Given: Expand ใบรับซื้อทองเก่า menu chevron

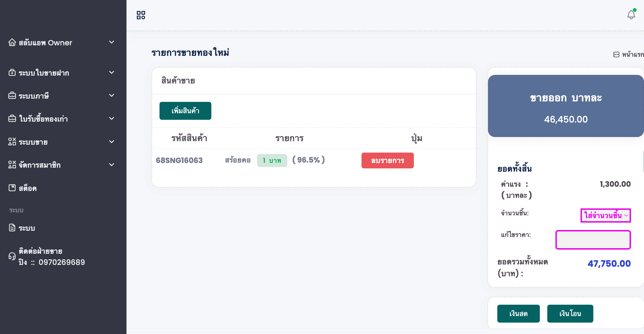Looking at the screenshot, I should (112, 119).
